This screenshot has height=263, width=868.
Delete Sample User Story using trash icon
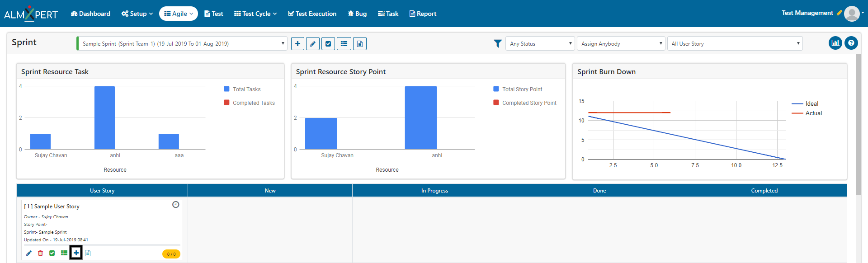pyautogui.click(x=41, y=253)
